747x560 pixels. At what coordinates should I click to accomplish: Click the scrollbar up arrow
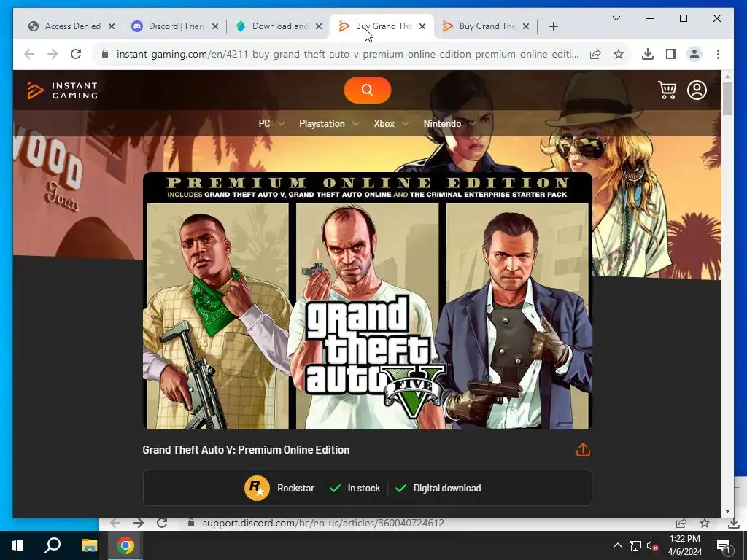727,76
